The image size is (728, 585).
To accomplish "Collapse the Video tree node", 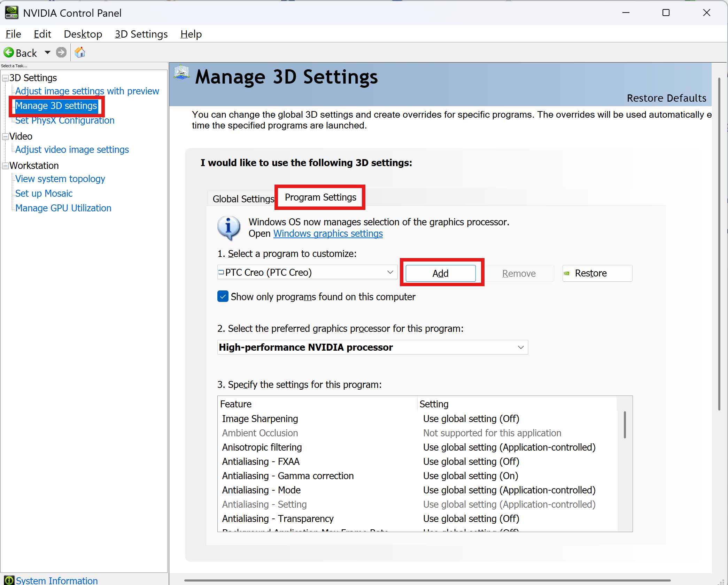I will click(5, 136).
